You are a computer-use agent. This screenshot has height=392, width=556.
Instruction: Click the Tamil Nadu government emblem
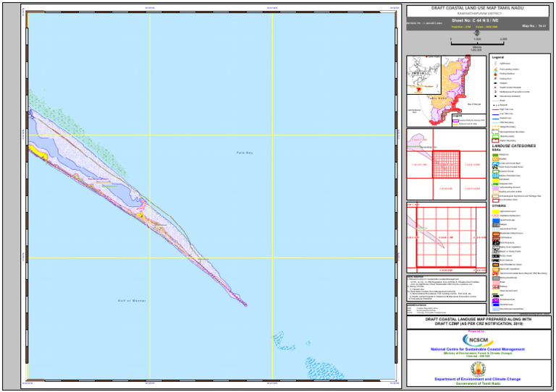pyautogui.click(x=478, y=370)
